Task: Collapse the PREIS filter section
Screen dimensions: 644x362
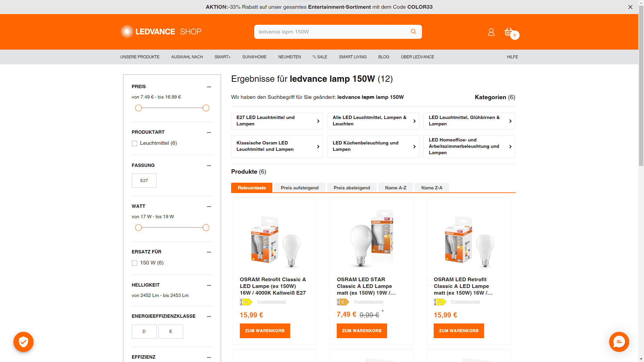Action: tap(209, 87)
